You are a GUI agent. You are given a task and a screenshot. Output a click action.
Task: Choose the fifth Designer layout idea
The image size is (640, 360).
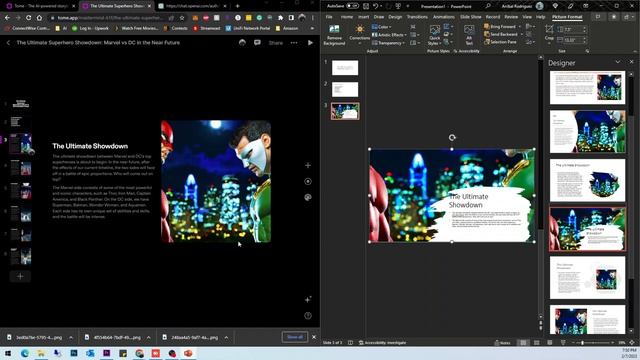click(x=587, y=278)
